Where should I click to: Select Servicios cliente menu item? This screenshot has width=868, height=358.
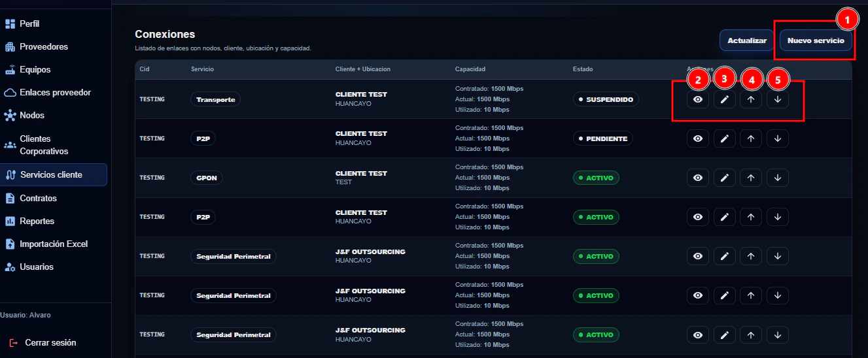(54, 175)
